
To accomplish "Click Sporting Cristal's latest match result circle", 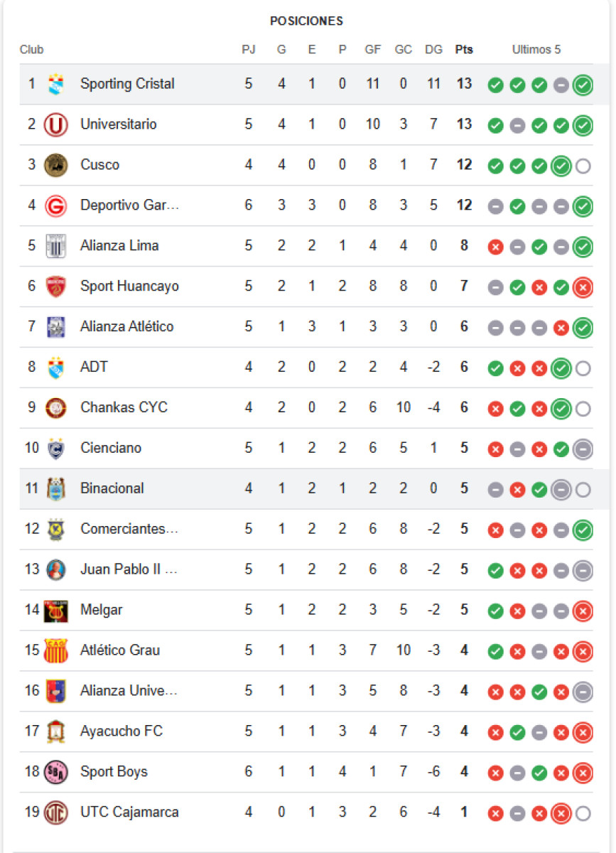I will click(583, 85).
